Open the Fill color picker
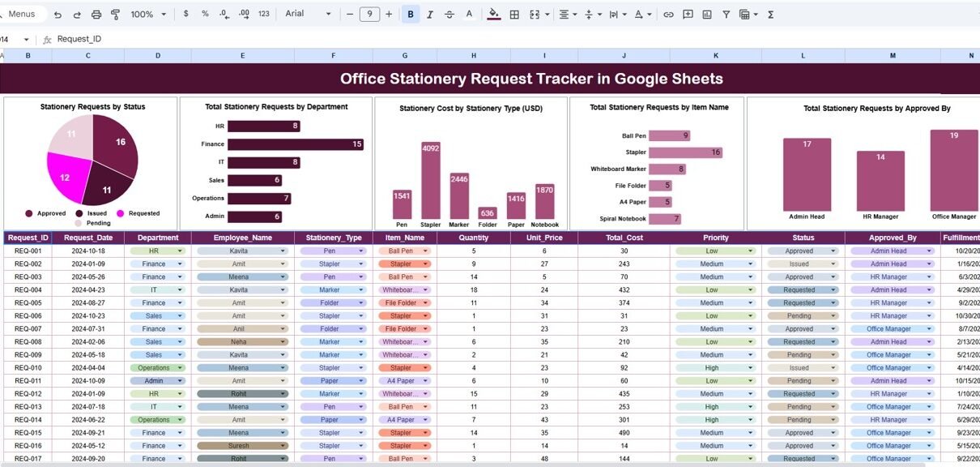This screenshot has height=467, width=980. point(494,15)
